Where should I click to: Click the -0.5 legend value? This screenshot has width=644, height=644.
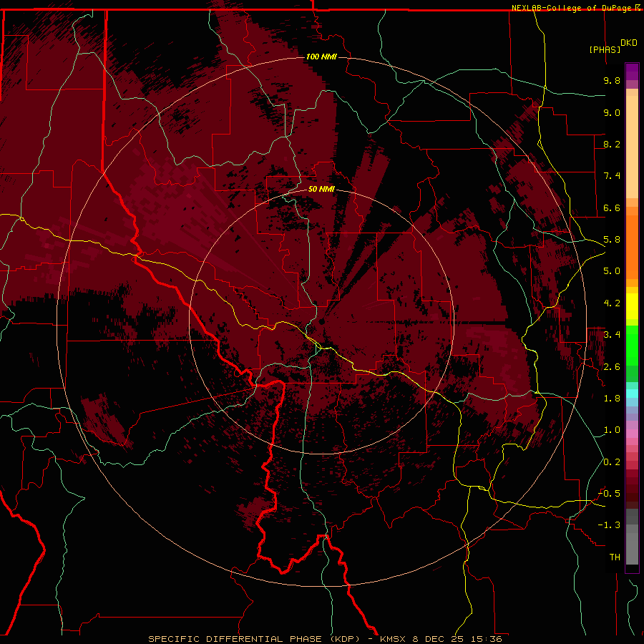click(609, 493)
